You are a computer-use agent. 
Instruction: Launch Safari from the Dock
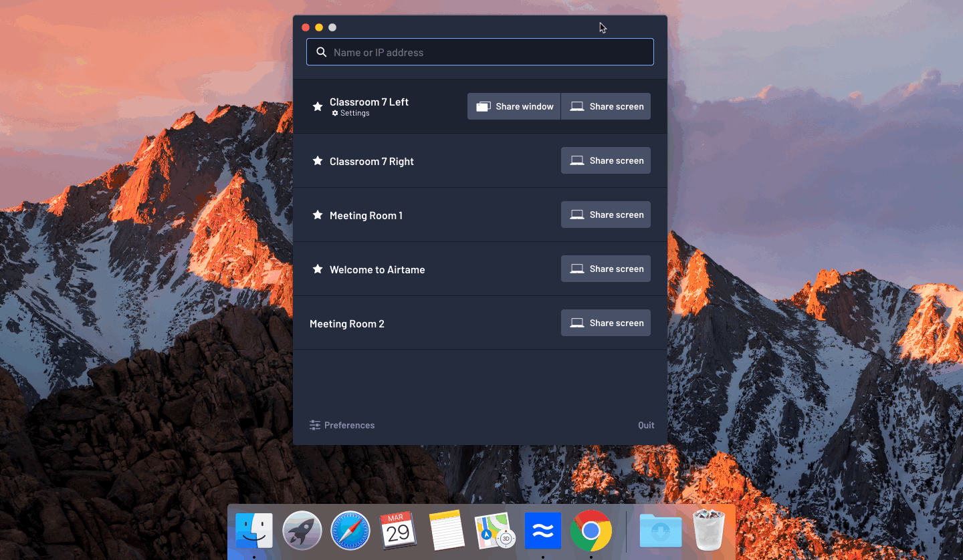tap(350, 531)
